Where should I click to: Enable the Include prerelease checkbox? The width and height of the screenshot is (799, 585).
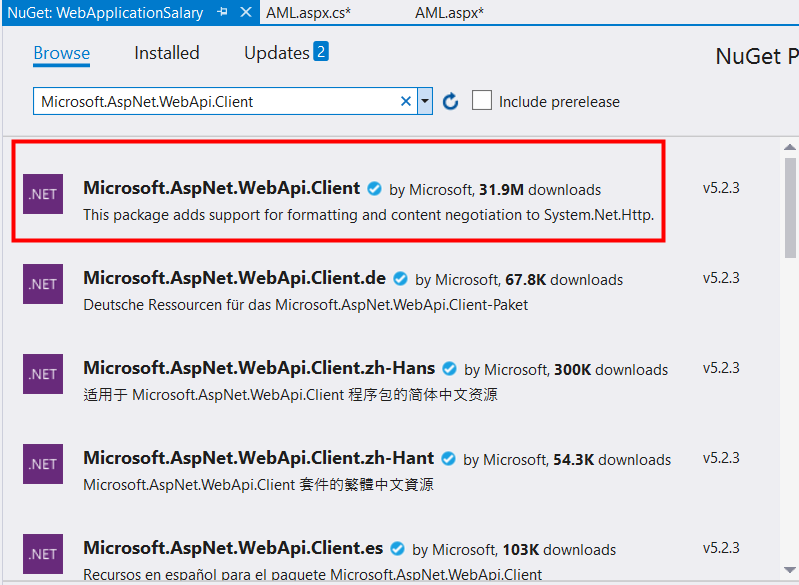click(482, 101)
